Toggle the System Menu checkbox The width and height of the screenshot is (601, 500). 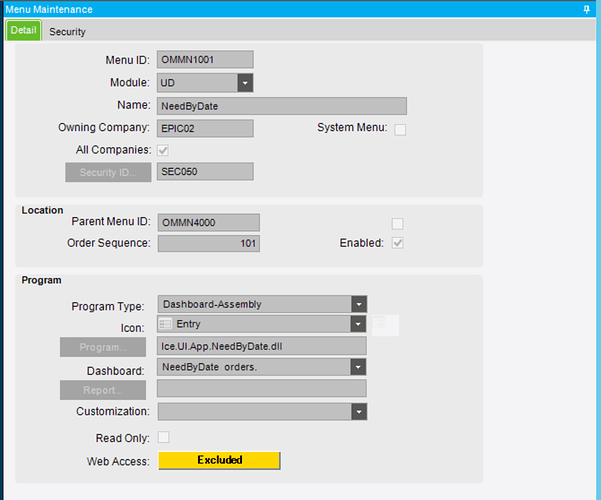(x=400, y=130)
